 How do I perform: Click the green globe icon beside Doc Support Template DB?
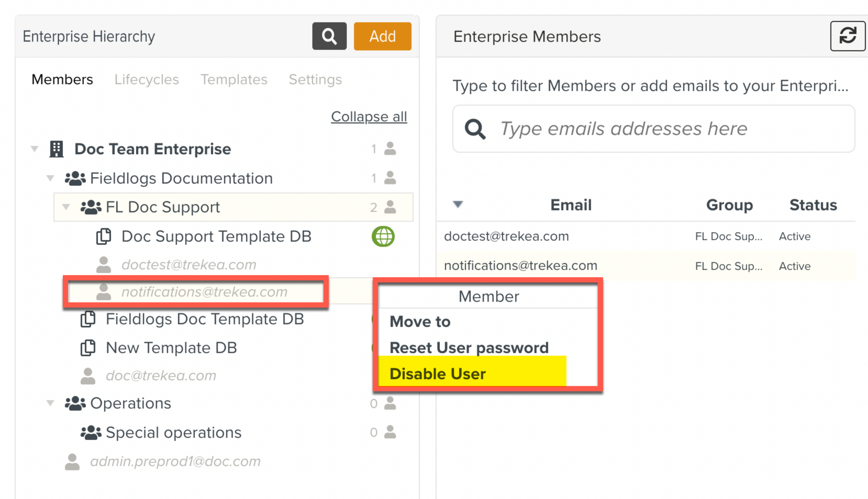383,236
